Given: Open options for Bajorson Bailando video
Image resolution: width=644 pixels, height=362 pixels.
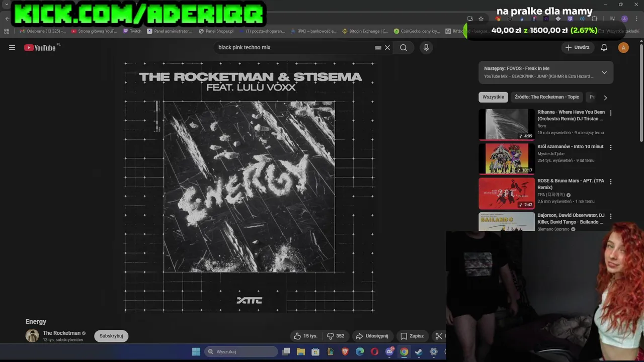Looking at the screenshot, I should (611, 216).
